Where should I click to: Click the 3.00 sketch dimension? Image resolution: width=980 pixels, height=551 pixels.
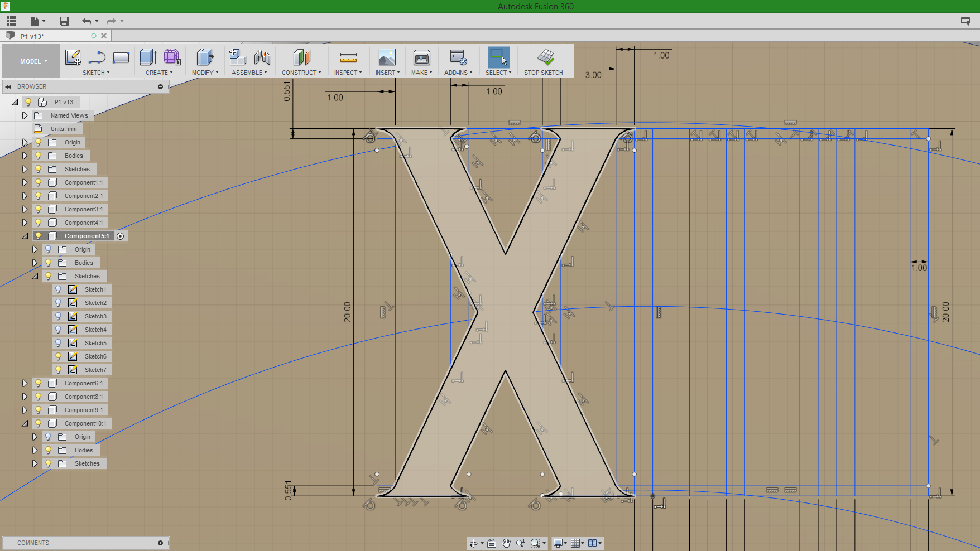[593, 75]
